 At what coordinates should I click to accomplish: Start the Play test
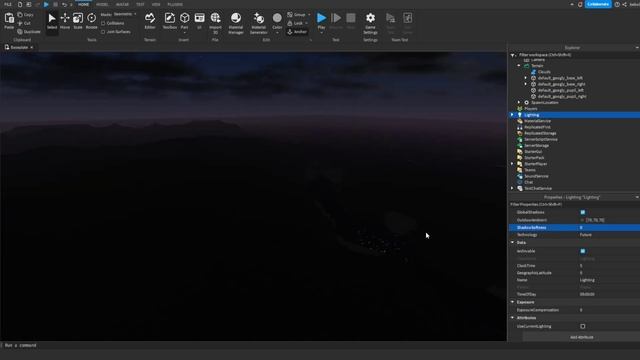[x=321, y=18]
